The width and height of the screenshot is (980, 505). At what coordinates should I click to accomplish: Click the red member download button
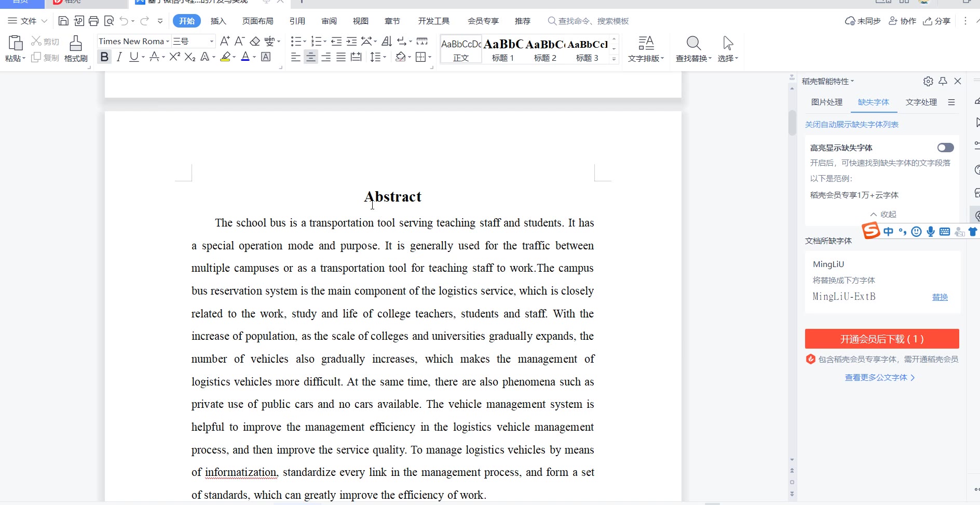pyautogui.click(x=881, y=339)
